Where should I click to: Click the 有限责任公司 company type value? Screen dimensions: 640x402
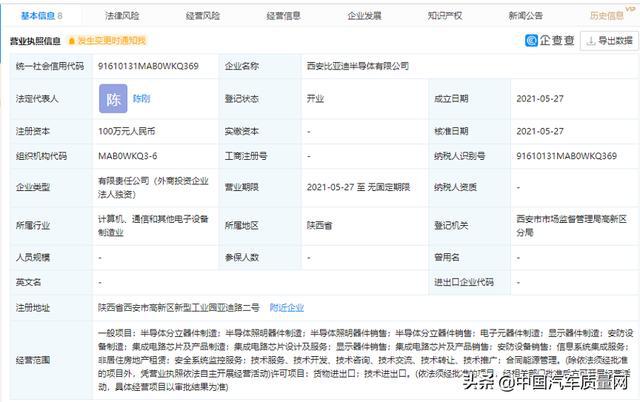coord(153,187)
